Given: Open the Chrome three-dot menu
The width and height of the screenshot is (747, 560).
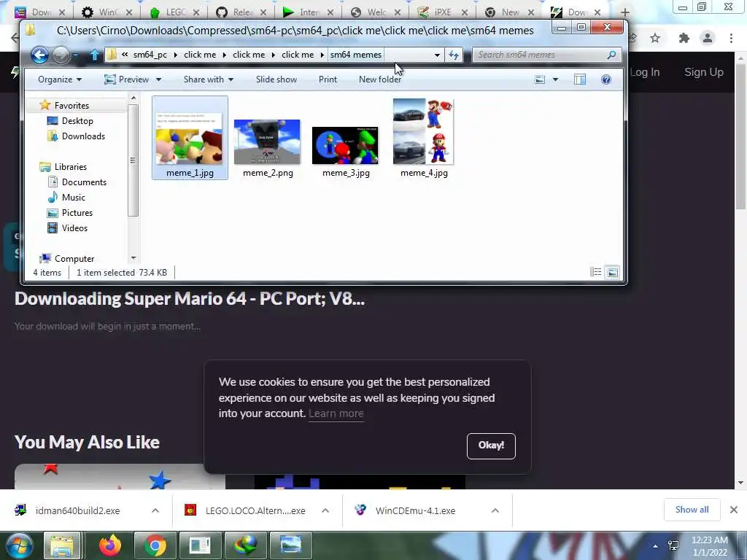Looking at the screenshot, I should 731,38.
